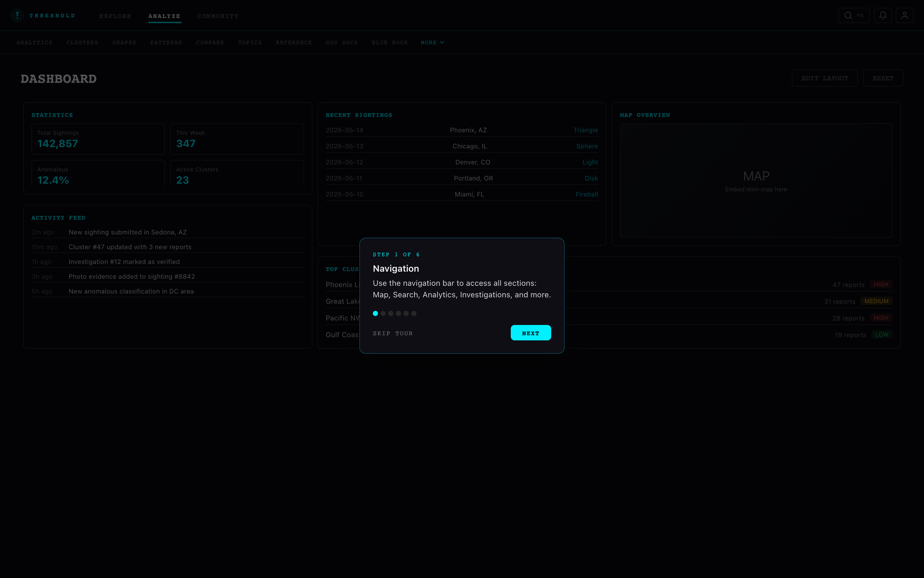Switch to the Explore tab
This screenshot has height=578, width=924.
pyautogui.click(x=115, y=16)
